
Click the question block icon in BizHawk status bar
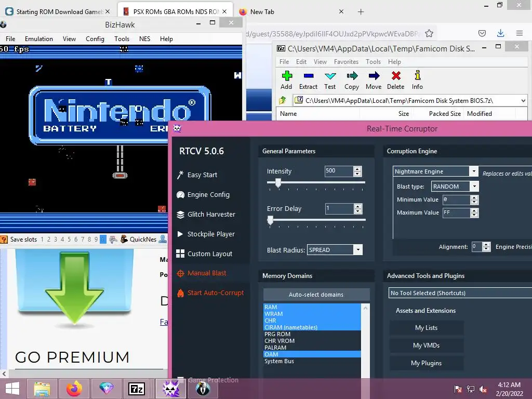(4, 239)
